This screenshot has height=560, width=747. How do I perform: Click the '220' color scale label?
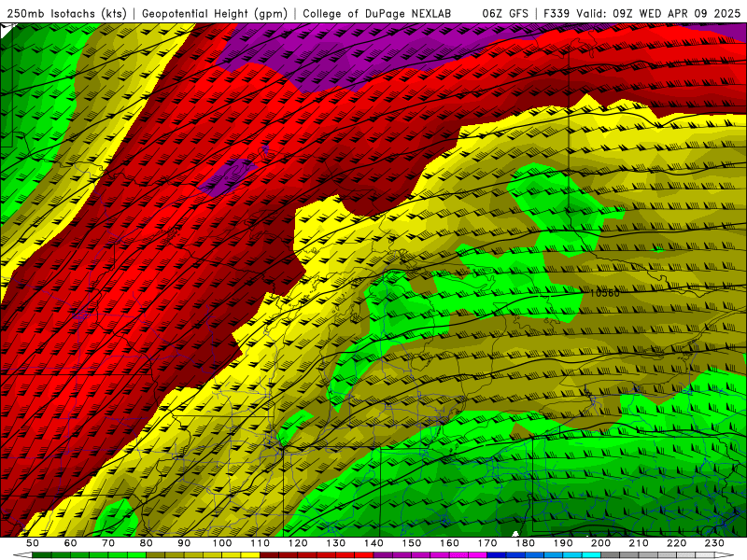[x=677, y=543]
